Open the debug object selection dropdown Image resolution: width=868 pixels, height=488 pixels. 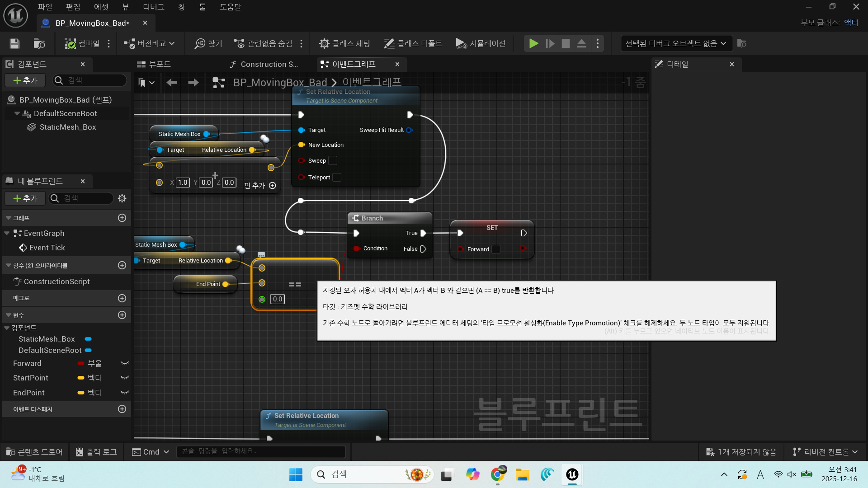pyautogui.click(x=676, y=43)
